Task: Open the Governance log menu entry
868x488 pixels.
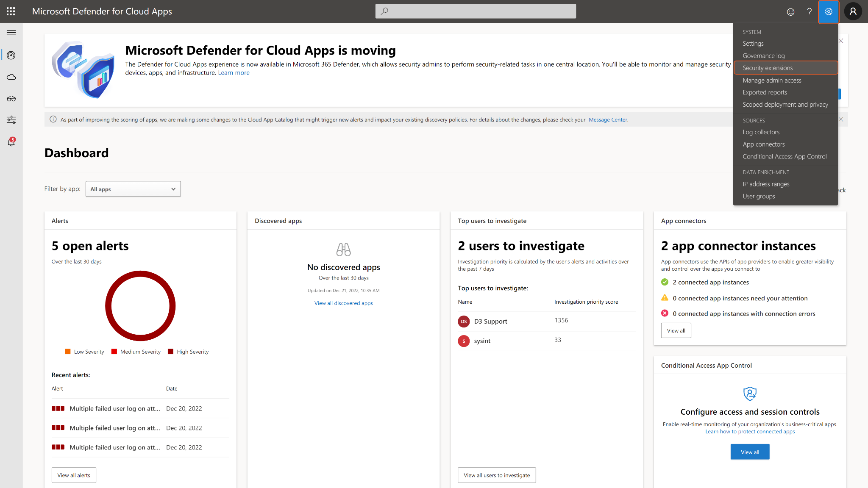Action: coord(764,55)
